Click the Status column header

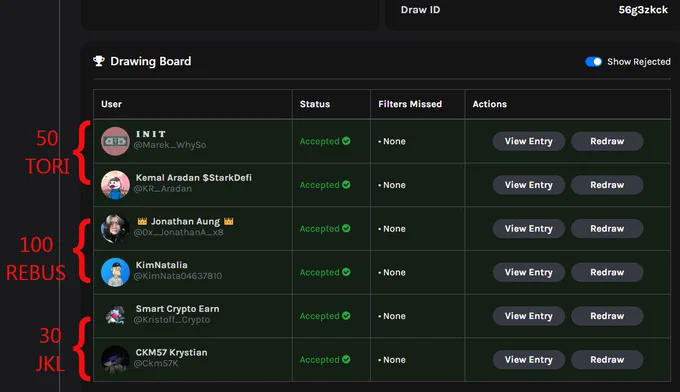pyautogui.click(x=315, y=104)
